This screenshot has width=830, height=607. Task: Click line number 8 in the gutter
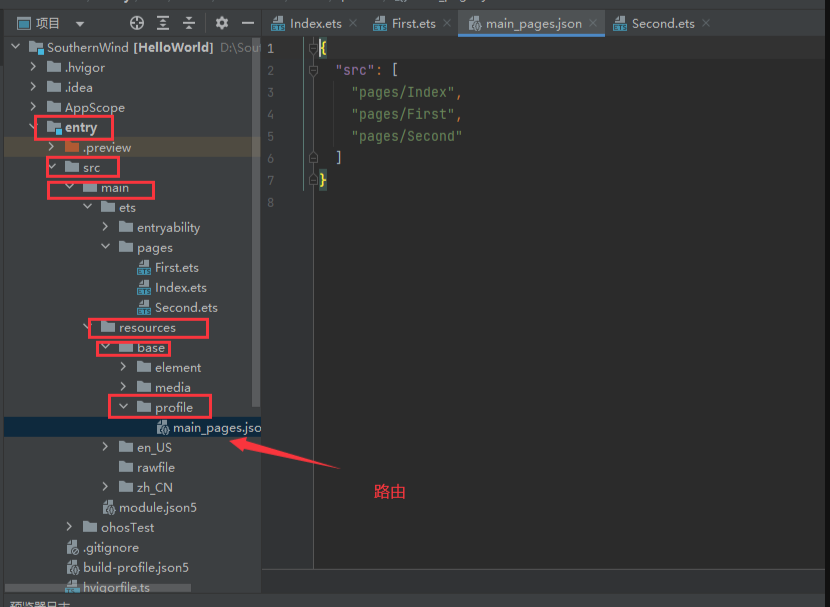(270, 202)
